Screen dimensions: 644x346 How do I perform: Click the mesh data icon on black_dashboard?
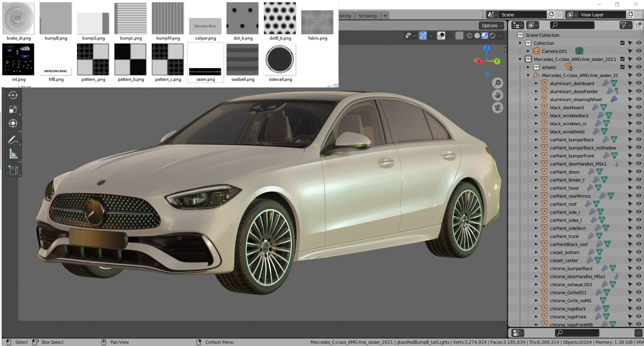(x=603, y=107)
